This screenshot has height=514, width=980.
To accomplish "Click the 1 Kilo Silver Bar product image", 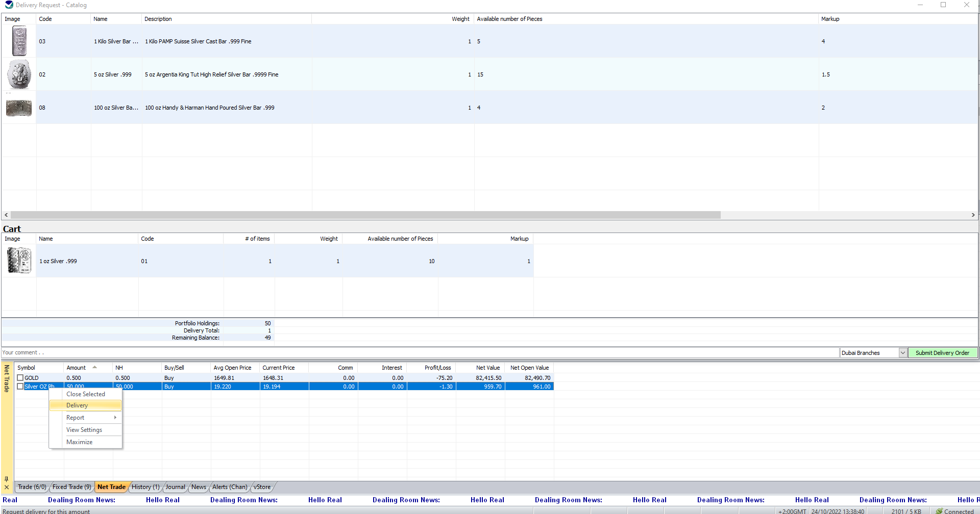I will pos(19,41).
